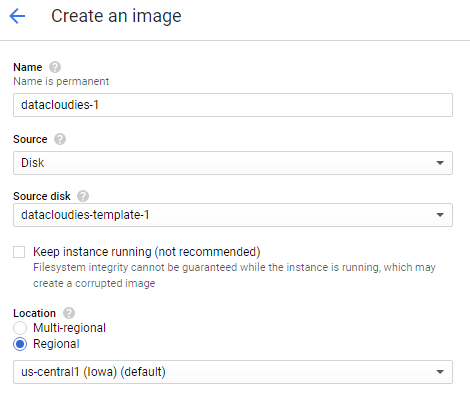Viewport: 470px width, 399px height.
Task: Open the help icon beside Source
Action: (60, 139)
